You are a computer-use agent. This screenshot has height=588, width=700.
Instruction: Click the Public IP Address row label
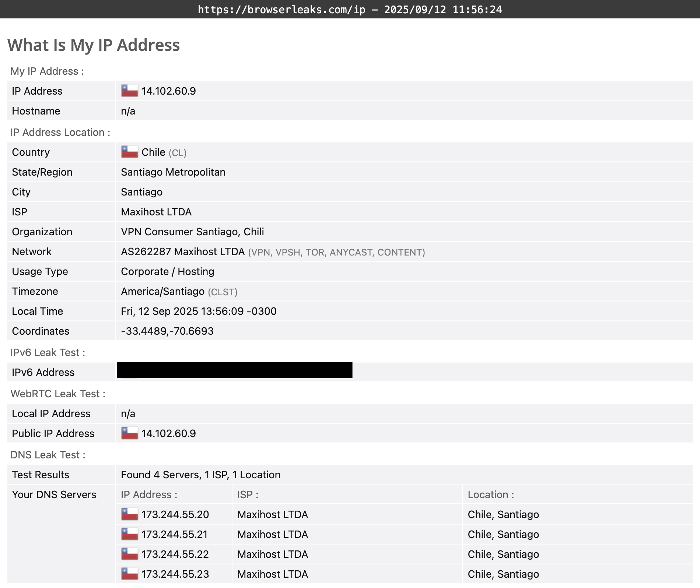coord(53,433)
